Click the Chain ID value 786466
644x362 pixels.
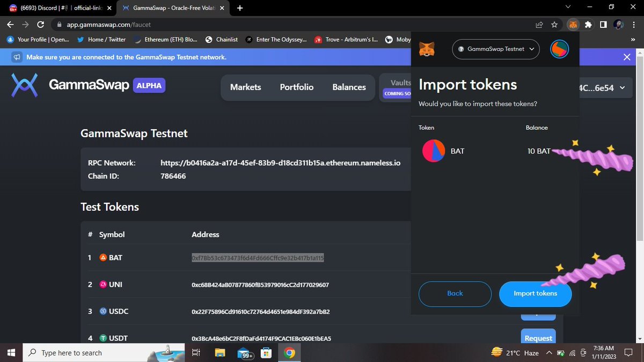tap(173, 176)
